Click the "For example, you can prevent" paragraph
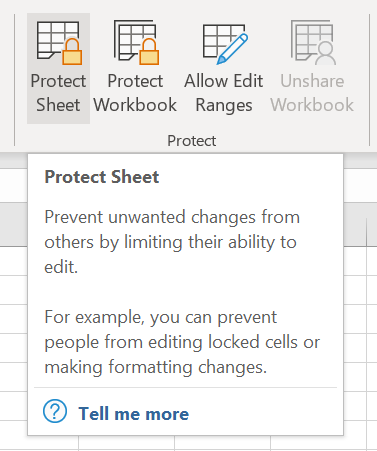This screenshot has height=451, width=377. tap(182, 342)
